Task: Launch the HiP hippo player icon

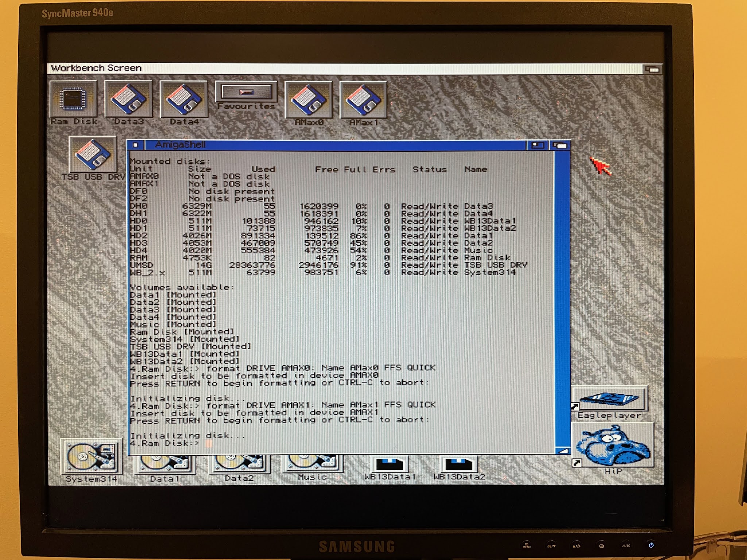Action: click(x=612, y=446)
